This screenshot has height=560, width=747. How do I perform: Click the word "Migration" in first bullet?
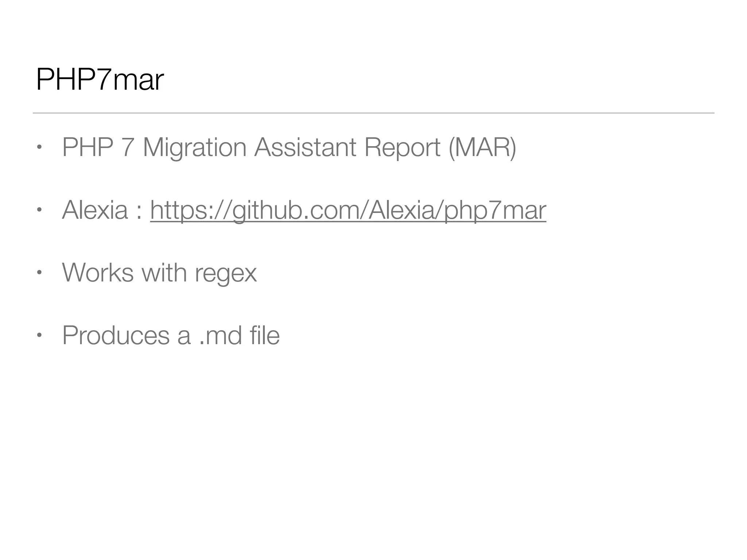point(194,148)
